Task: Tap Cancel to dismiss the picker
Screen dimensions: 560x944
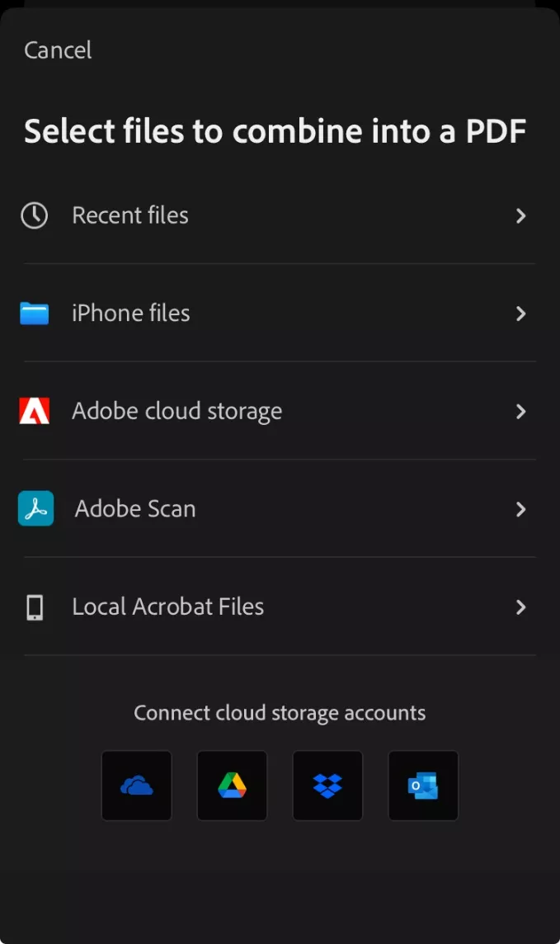Action: pos(57,50)
